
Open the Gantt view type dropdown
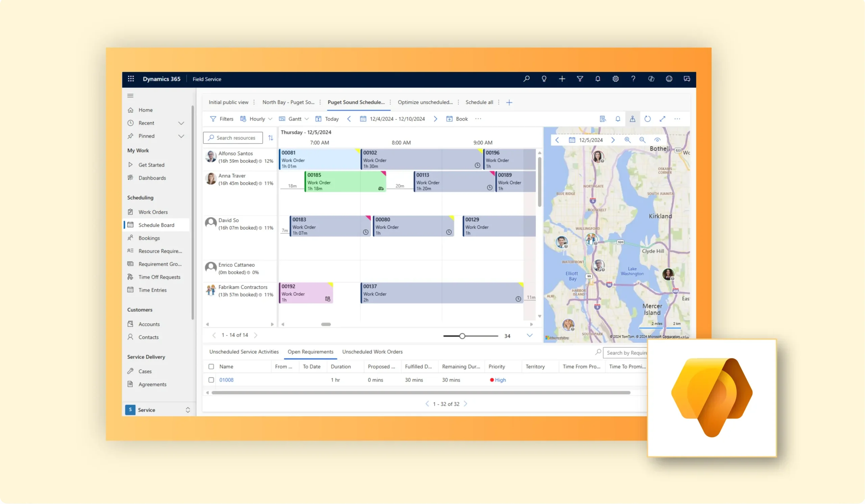coord(294,119)
